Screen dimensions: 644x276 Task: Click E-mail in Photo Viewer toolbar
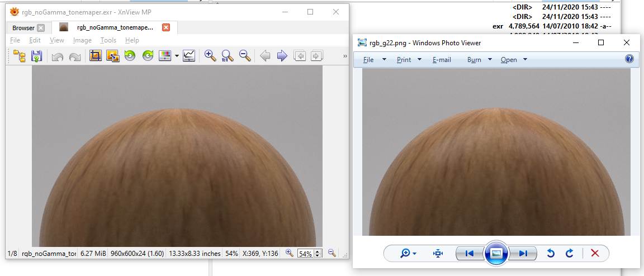[442, 60]
